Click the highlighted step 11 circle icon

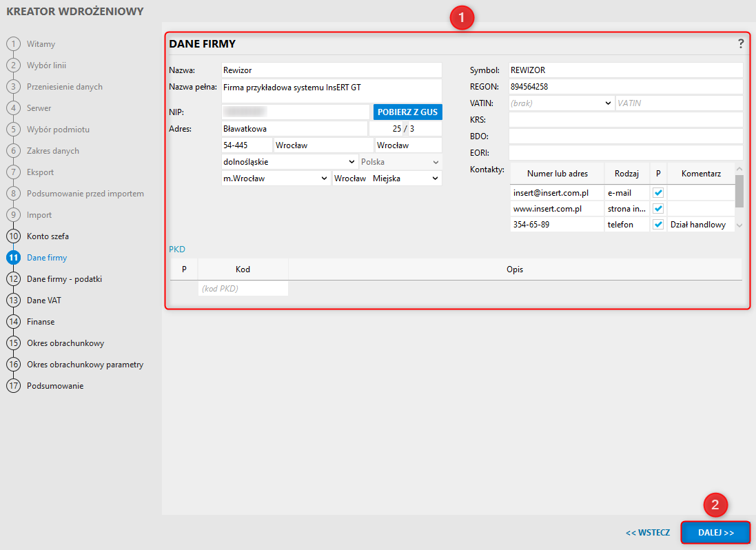click(x=13, y=258)
